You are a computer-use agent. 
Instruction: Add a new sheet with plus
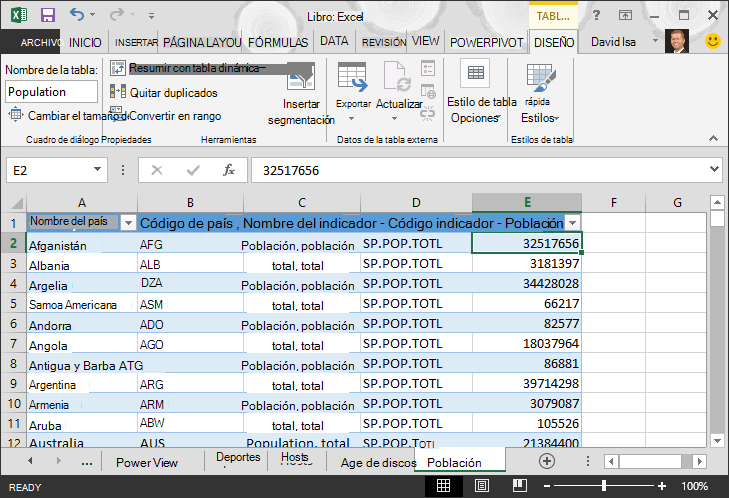pos(547,461)
